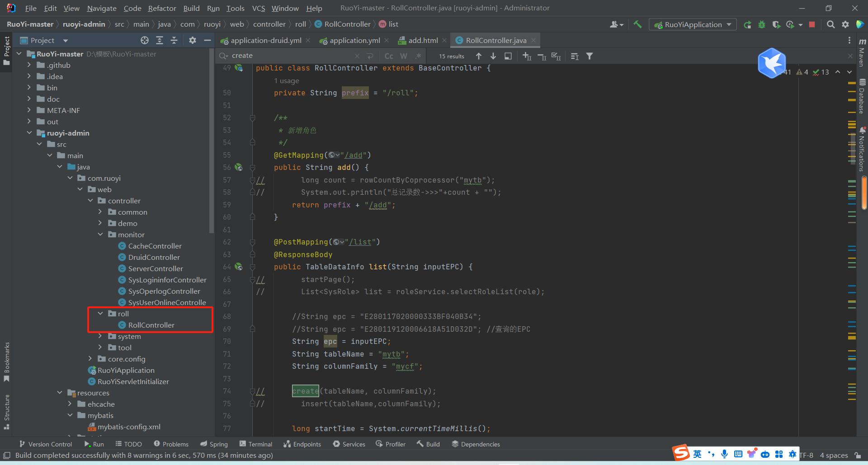This screenshot has height=465, width=868.
Task: Open Search Everywhere magnifier icon
Action: pos(830,24)
